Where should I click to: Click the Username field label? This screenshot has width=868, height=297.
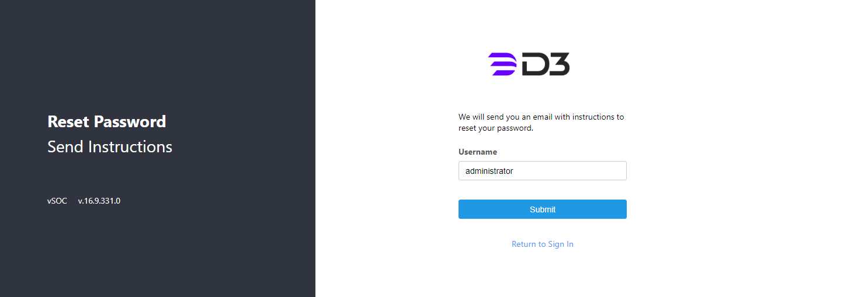click(478, 152)
